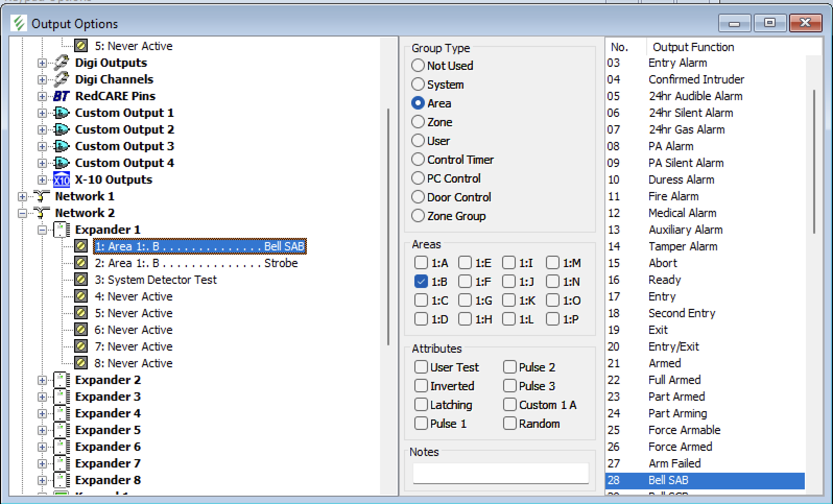Collapse the Expander 1 tree node
This screenshot has width=833, height=504.
42,230
